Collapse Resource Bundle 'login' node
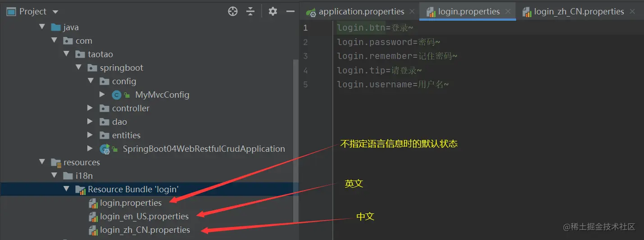 [x=66, y=190]
